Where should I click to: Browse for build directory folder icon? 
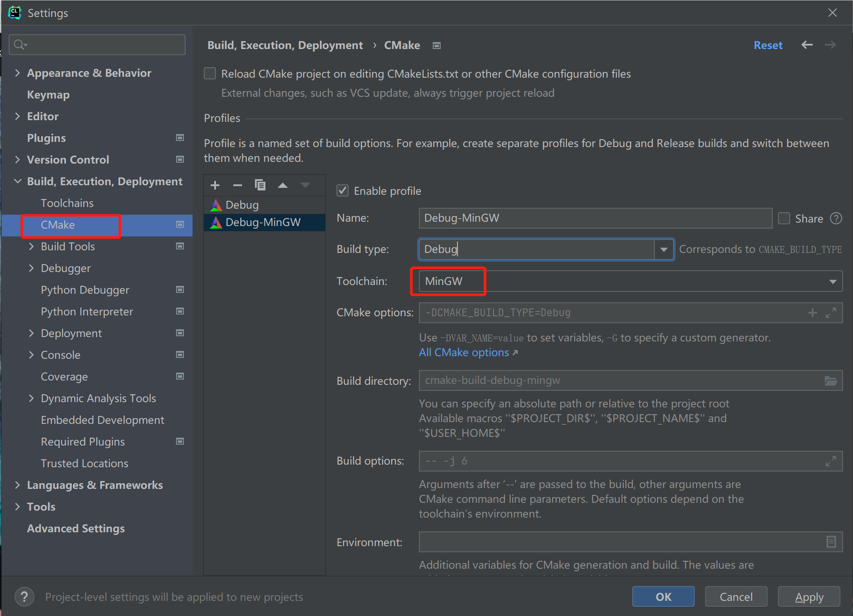[x=830, y=381]
